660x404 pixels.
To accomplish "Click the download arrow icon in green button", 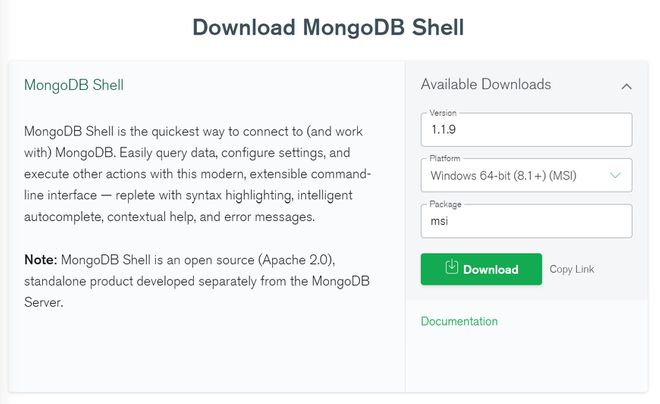I will (451, 268).
